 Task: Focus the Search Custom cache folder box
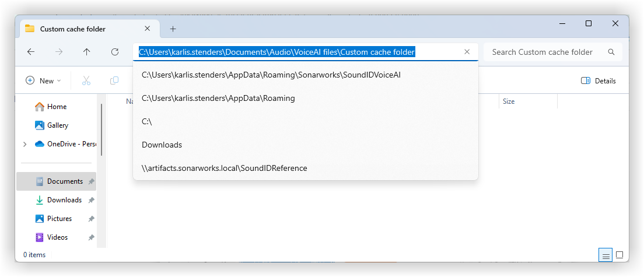tap(552, 52)
